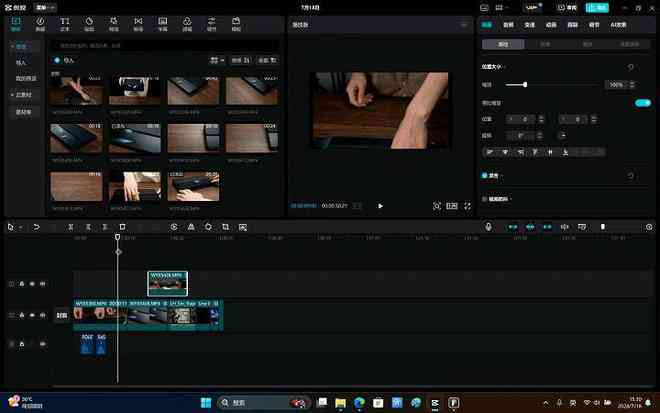
Task: Click the preview aspect ratio button
Action: [x=452, y=206]
